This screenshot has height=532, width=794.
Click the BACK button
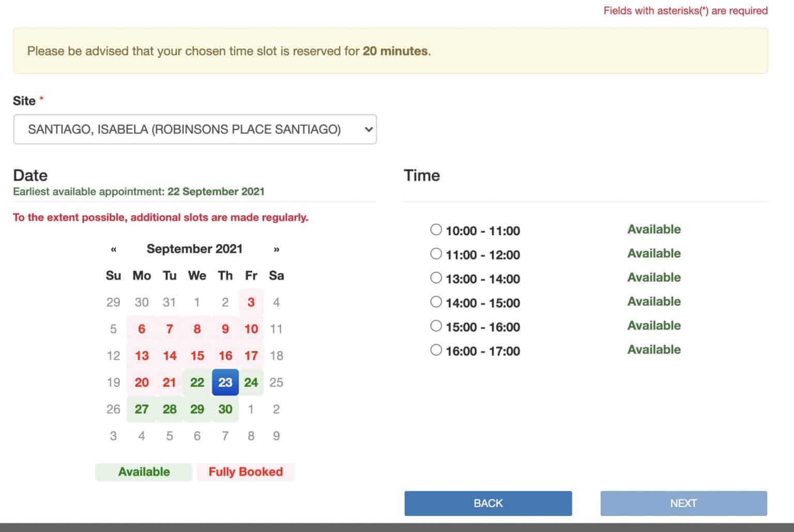tap(487, 503)
